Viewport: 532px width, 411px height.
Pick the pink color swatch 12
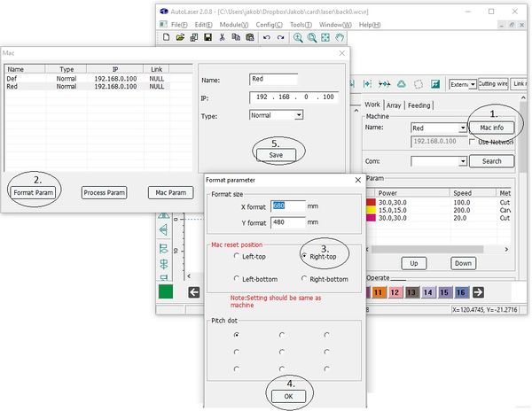pyautogui.click(x=395, y=292)
